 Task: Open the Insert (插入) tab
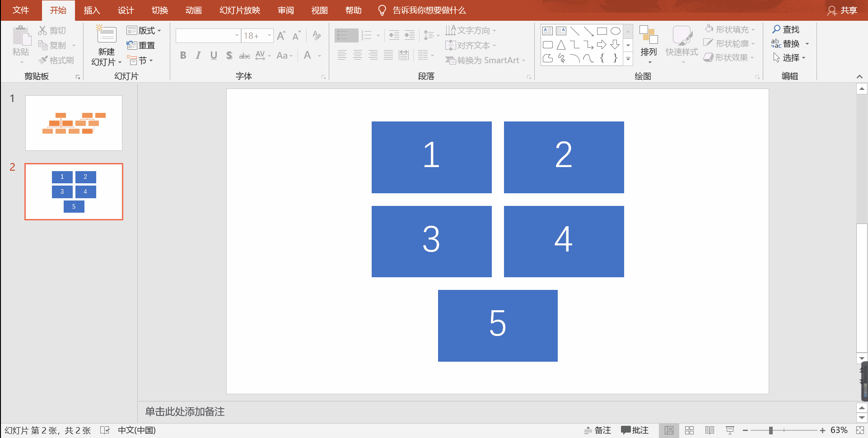point(92,10)
